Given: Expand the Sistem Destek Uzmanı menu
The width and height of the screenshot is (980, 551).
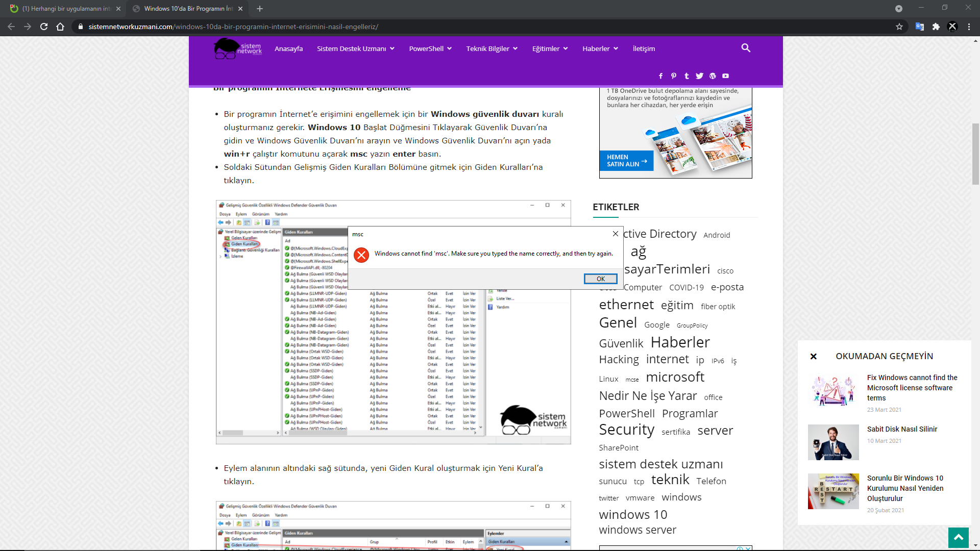Looking at the screenshot, I should (355, 48).
